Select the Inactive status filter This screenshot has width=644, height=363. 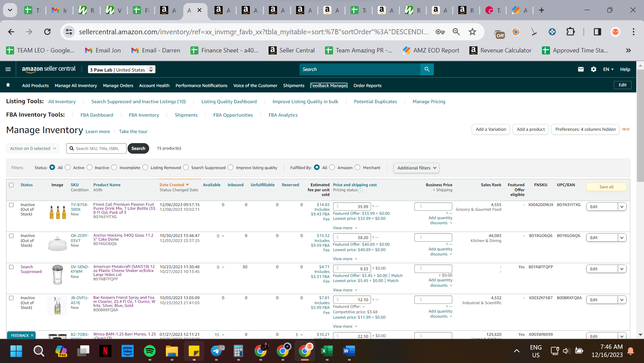pos(90,167)
